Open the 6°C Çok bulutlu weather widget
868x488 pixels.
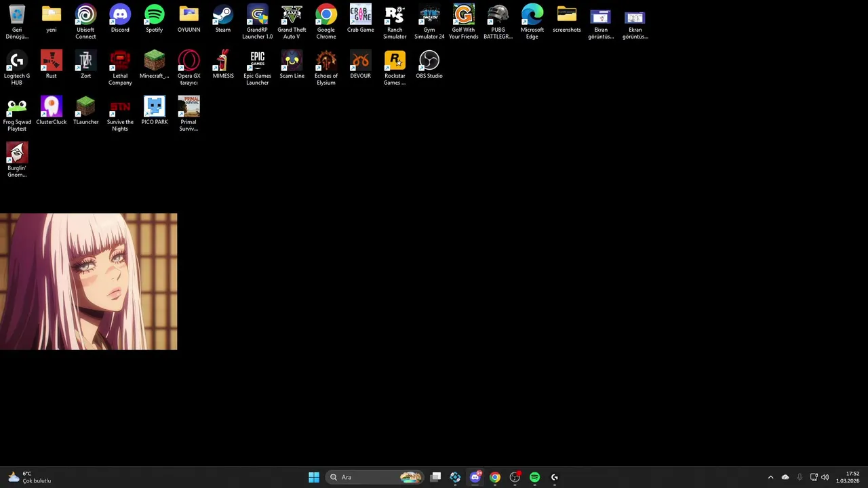(29, 477)
